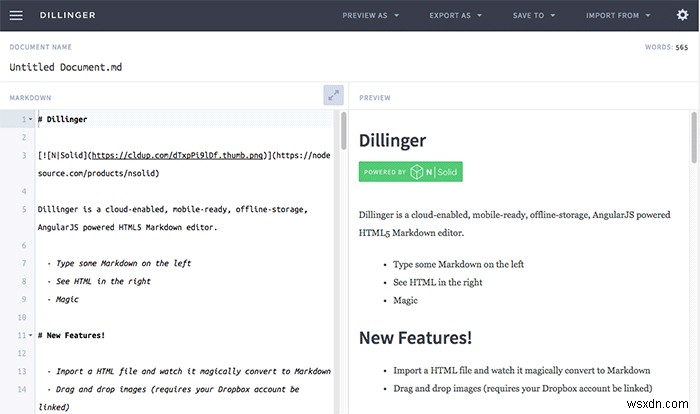This screenshot has width=700, height=414.
Task: Click the Powered by N|Solid badge
Action: click(410, 171)
